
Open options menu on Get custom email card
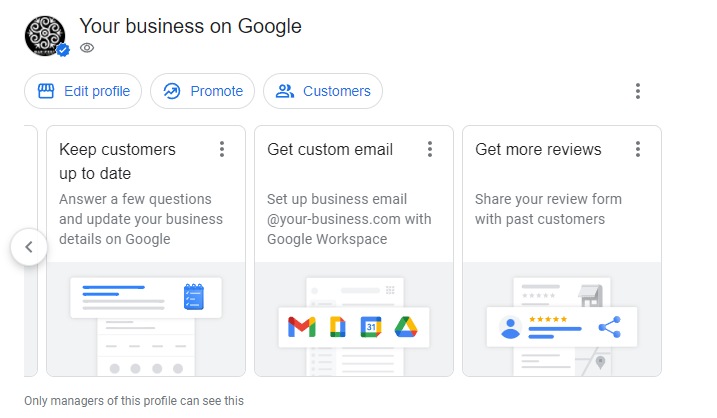430,149
